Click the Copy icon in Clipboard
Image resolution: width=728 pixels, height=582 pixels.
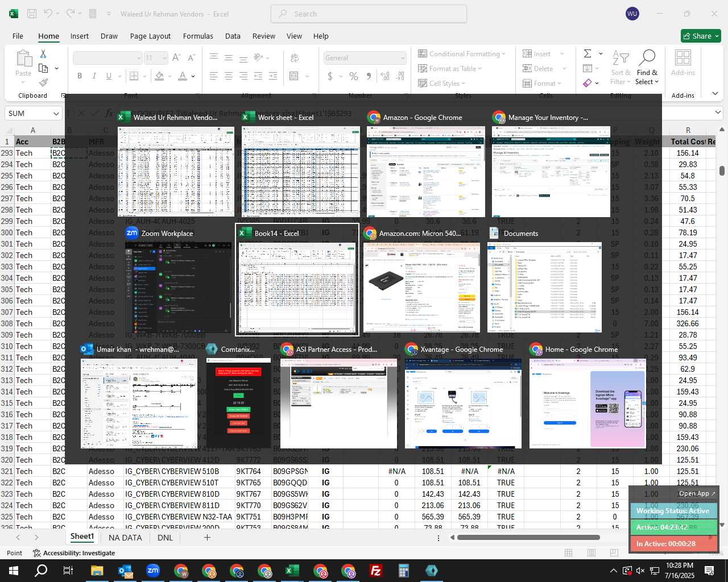tap(43, 68)
